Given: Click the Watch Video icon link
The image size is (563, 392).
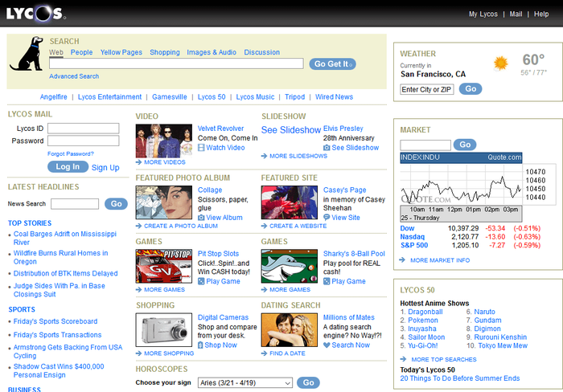Looking at the screenshot, I should pos(220,148).
